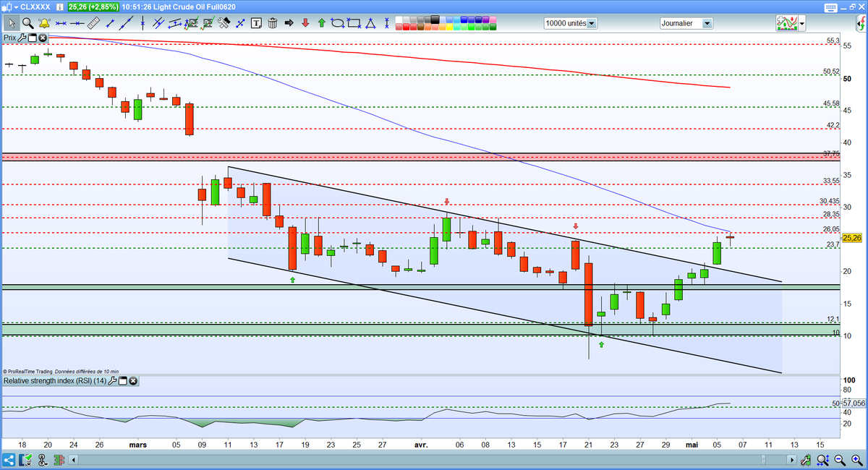Open the hammer and wrench tools icon
Viewport: 868px width, 470px height.
pos(224,23)
